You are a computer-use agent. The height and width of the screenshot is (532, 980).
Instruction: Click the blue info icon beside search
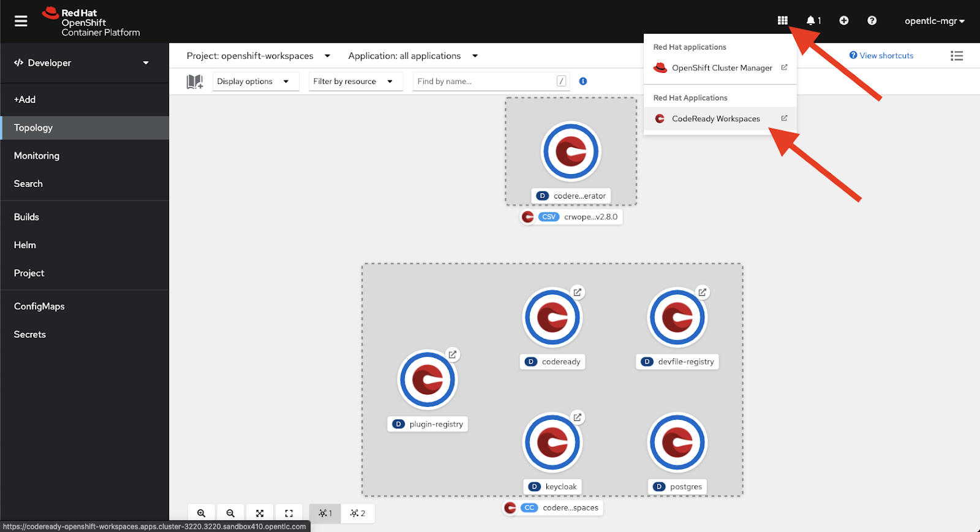(583, 81)
